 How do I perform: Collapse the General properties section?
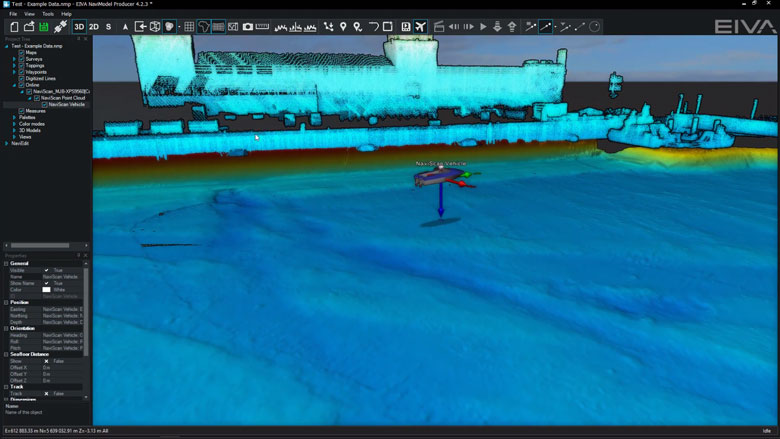pos(6,263)
